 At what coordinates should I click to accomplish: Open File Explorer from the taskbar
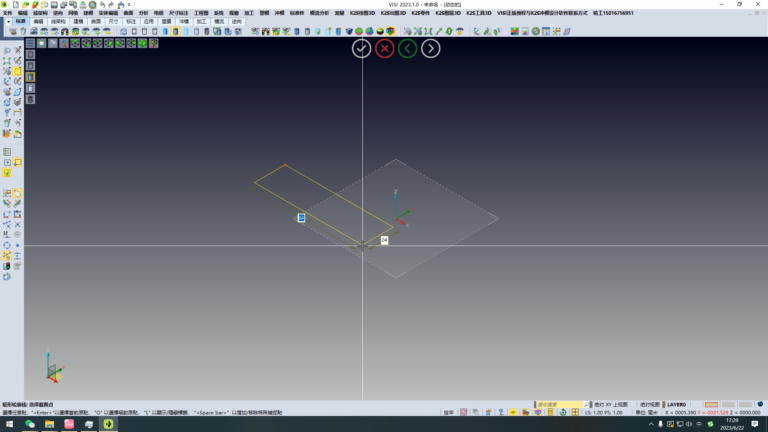pos(49,424)
